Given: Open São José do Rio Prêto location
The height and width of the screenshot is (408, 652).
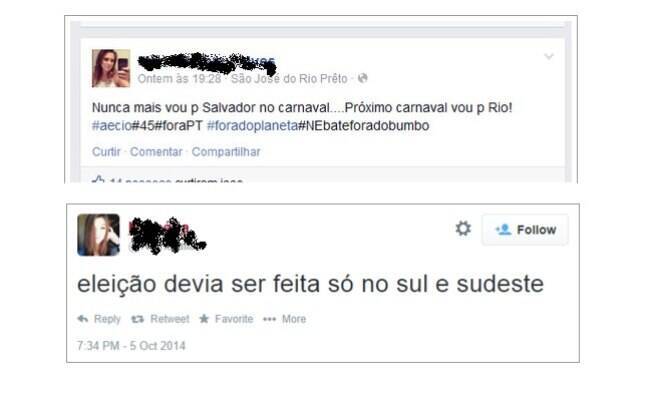Looking at the screenshot, I should (x=289, y=79).
